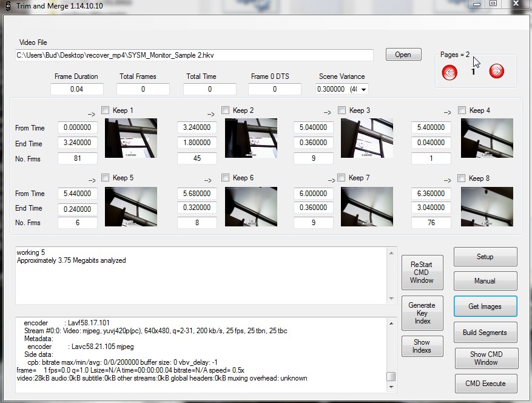Click scrollbar thumb in encoder output log

[391, 376]
